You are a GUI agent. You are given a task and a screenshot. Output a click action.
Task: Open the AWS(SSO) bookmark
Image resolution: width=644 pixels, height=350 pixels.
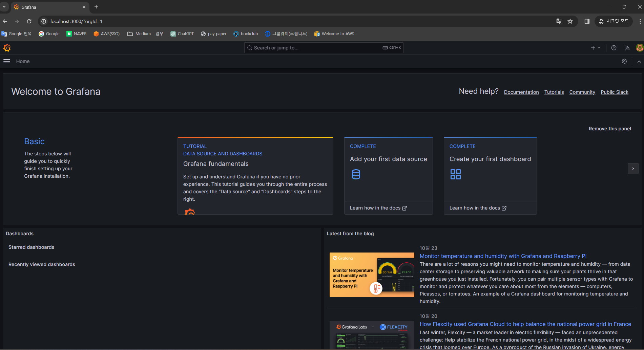107,34
